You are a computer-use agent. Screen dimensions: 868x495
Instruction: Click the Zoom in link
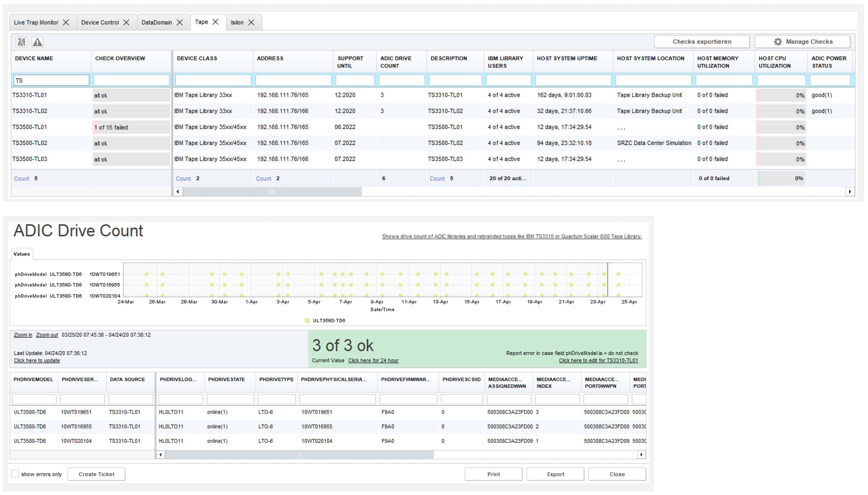(x=23, y=335)
